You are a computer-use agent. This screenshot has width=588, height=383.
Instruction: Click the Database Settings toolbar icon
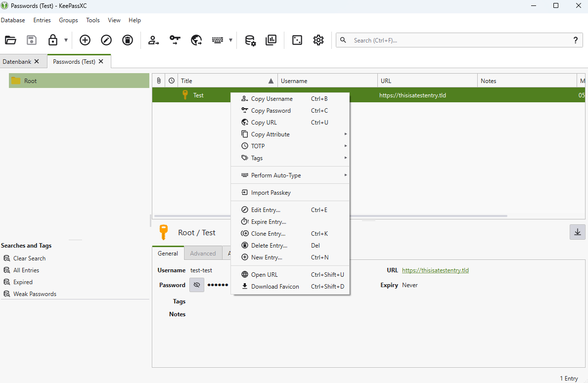pos(250,41)
